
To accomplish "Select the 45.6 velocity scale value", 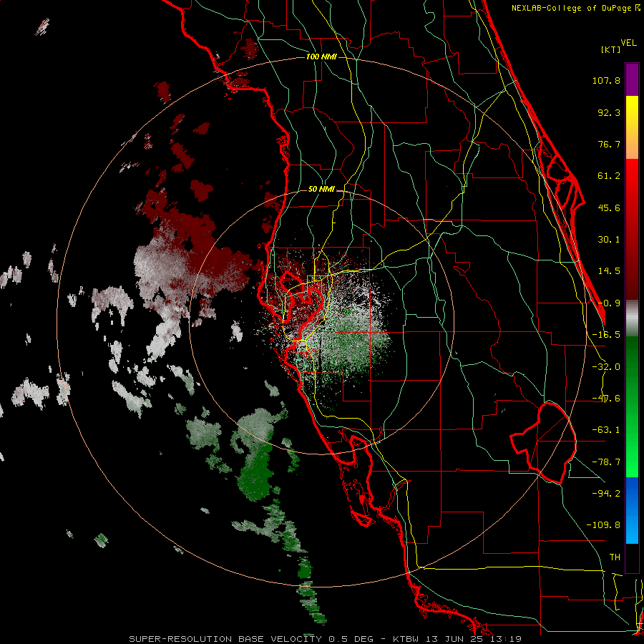I will click(x=609, y=208).
